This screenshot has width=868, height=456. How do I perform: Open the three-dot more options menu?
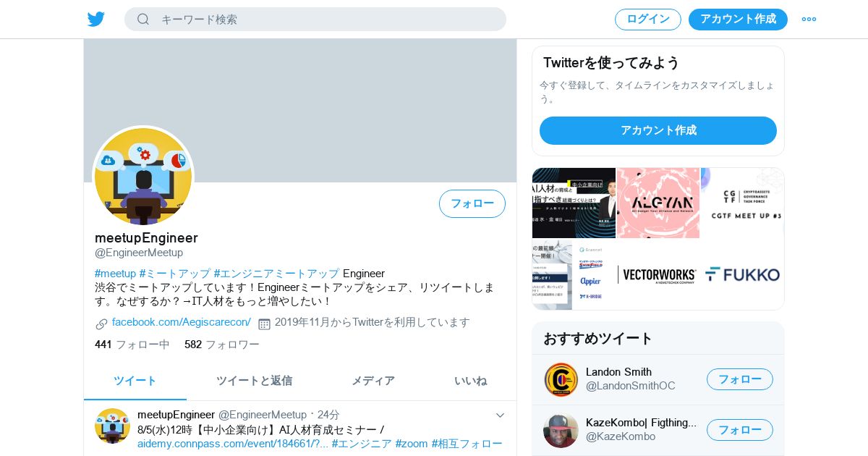coord(809,20)
